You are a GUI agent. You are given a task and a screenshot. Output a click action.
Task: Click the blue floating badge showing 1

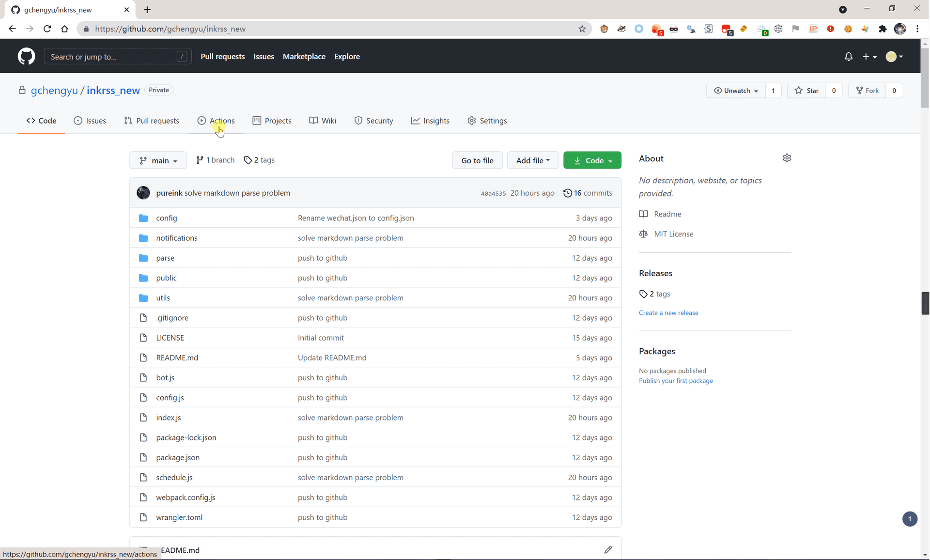click(x=910, y=519)
